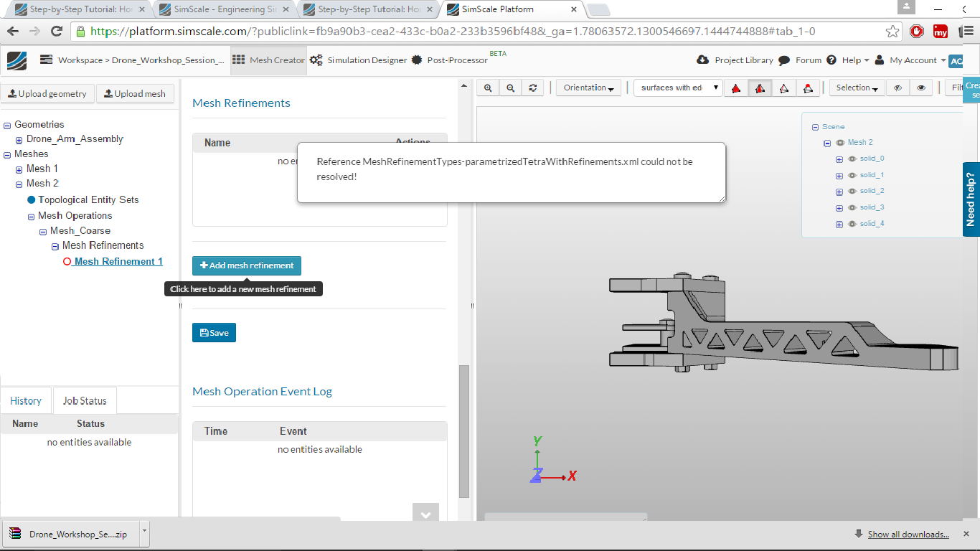
Task: Click the show all eye icon in toolbar
Action: 921,88
